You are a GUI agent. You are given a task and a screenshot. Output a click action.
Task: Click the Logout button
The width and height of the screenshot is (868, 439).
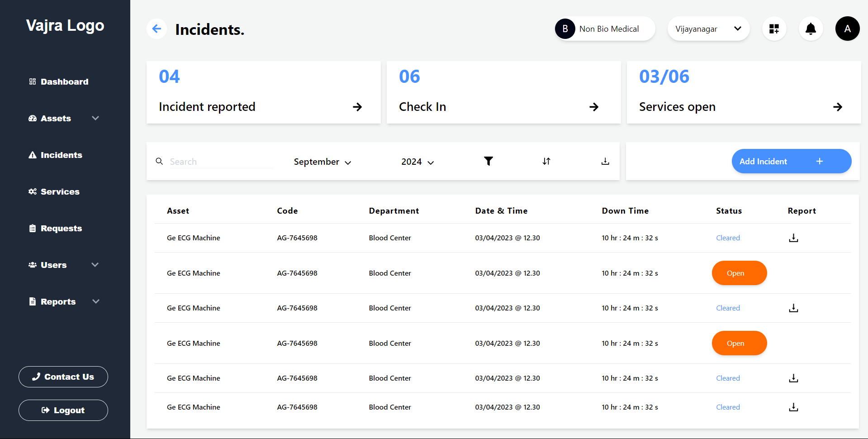pos(63,410)
